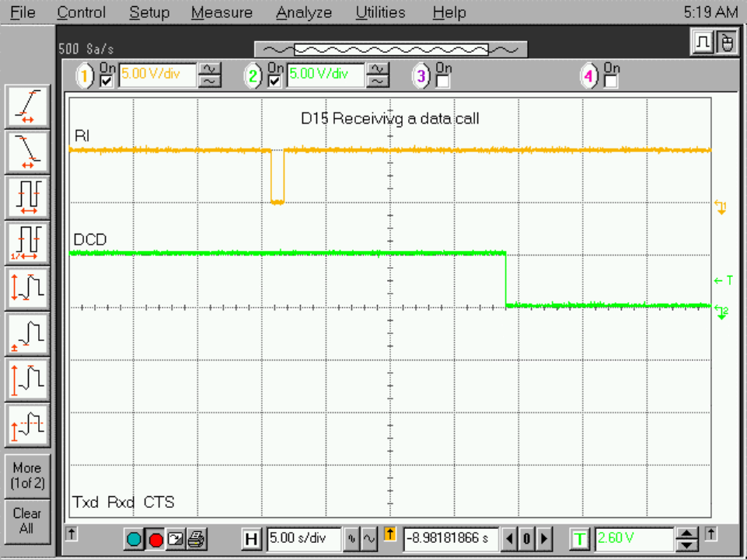
Task: Click the DCD waveform label
Action: (x=90, y=239)
